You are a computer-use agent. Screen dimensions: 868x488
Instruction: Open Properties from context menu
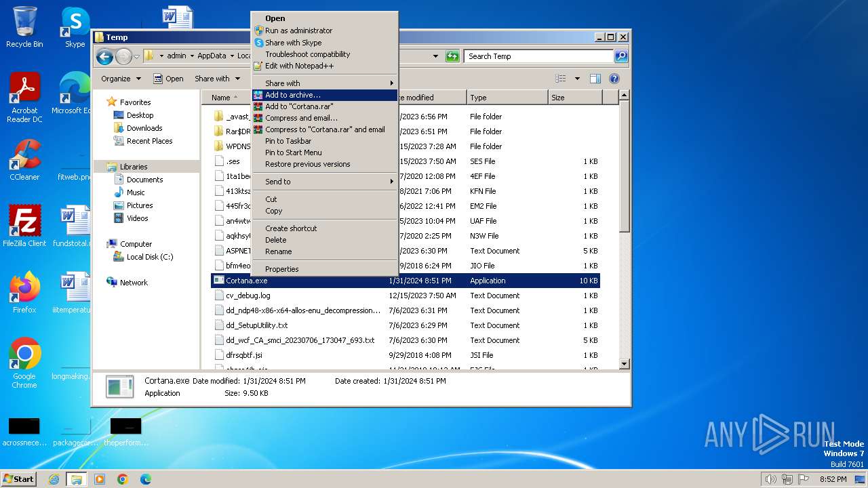click(x=325, y=269)
